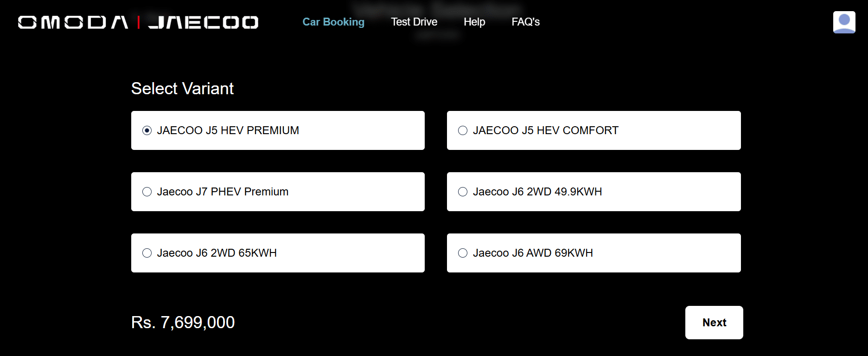This screenshot has width=868, height=356.
Task: Click the Next button
Action: pyautogui.click(x=714, y=323)
